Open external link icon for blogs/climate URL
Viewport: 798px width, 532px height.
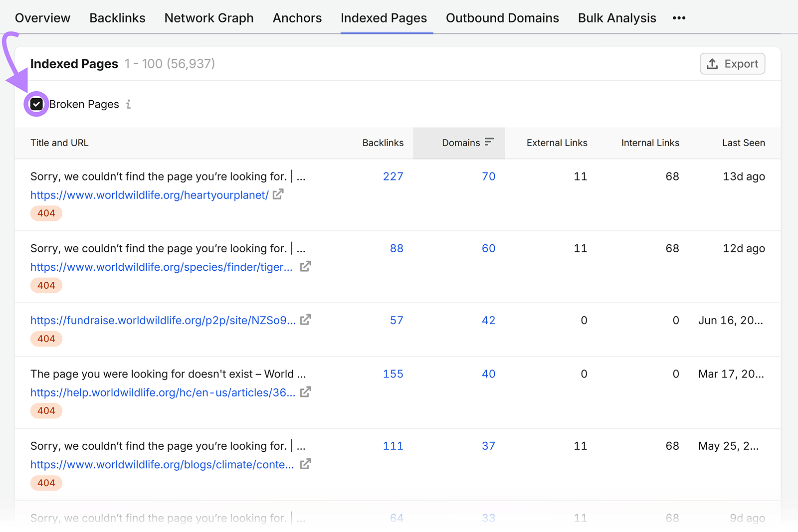pos(306,464)
